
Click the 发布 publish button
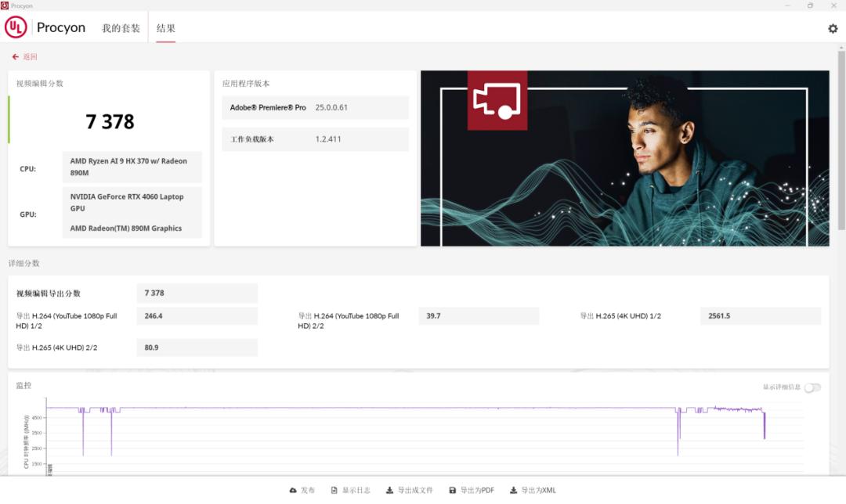click(302, 490)
